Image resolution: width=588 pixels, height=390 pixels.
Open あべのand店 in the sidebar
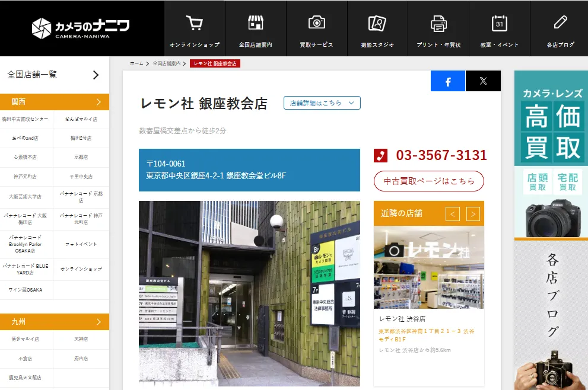click(x=25, y=138)
